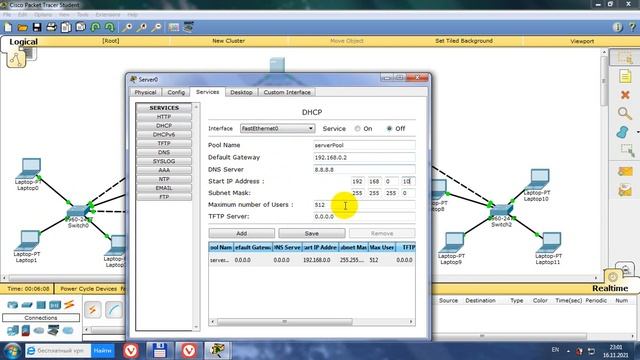This screenshot has height=360, width=640.
Task: Activate the red X Delete tool
Action: tap(625, 95)
